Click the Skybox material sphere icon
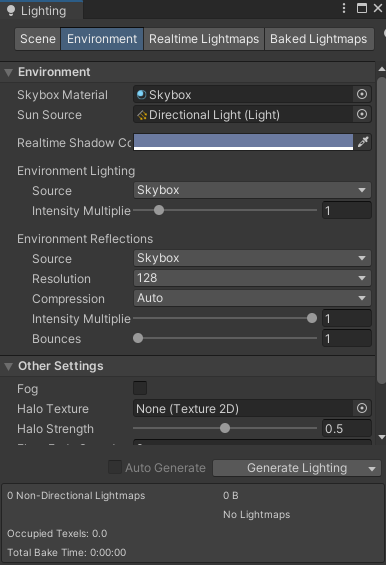This screenshot has width=386, height=565. [x=142, y=94]
